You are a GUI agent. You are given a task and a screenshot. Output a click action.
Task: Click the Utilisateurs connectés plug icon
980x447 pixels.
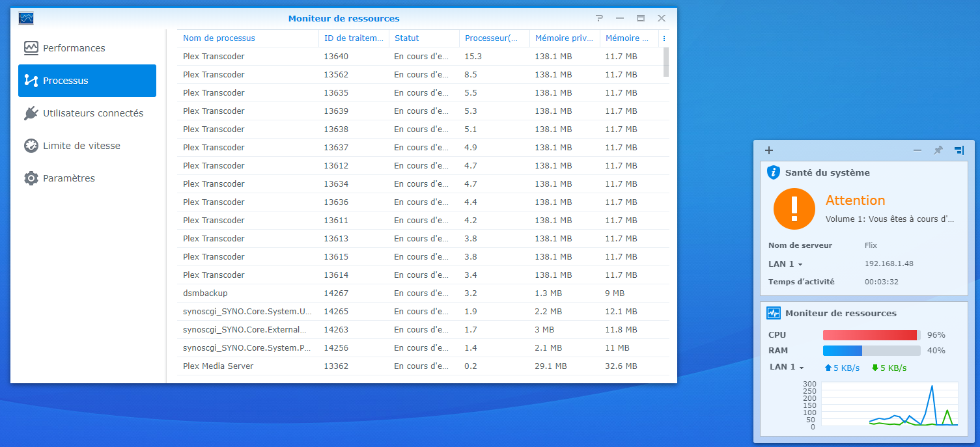[31, 113]
